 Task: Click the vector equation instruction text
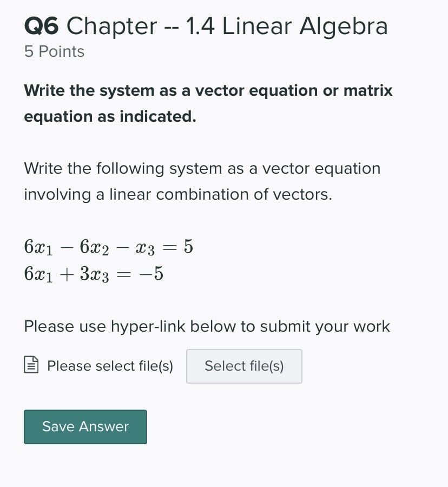pos(202,181)
